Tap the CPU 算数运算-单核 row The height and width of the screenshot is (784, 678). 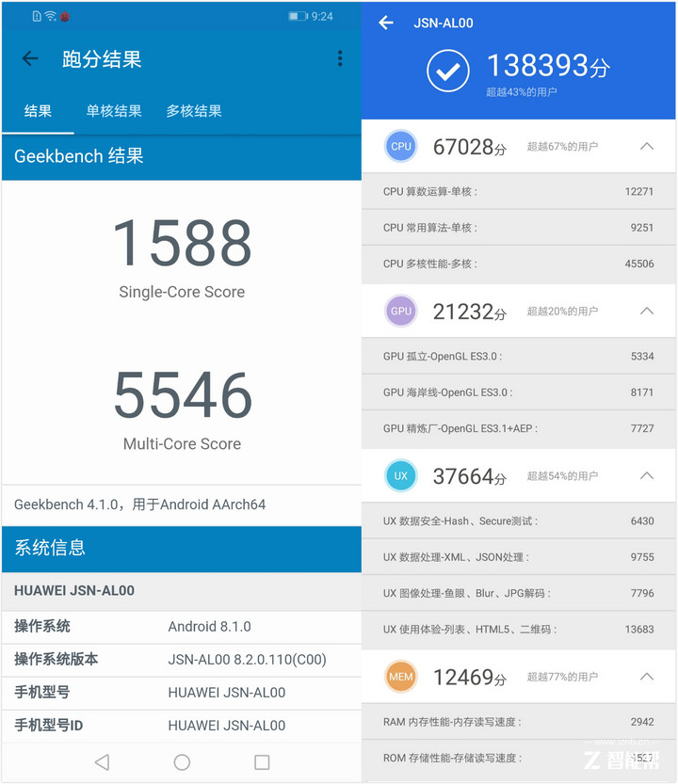(x=518, y=191)
